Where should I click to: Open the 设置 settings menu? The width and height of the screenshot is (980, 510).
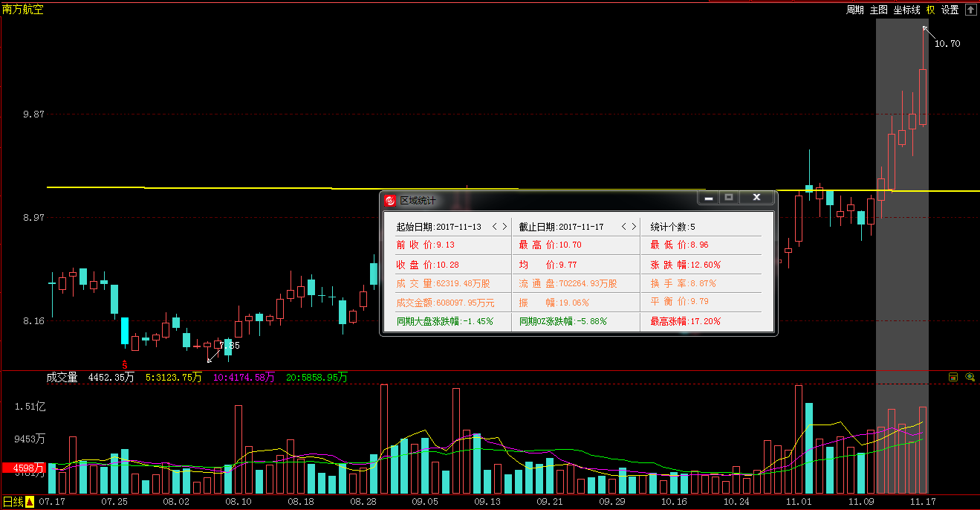click(x=950, y=10)
